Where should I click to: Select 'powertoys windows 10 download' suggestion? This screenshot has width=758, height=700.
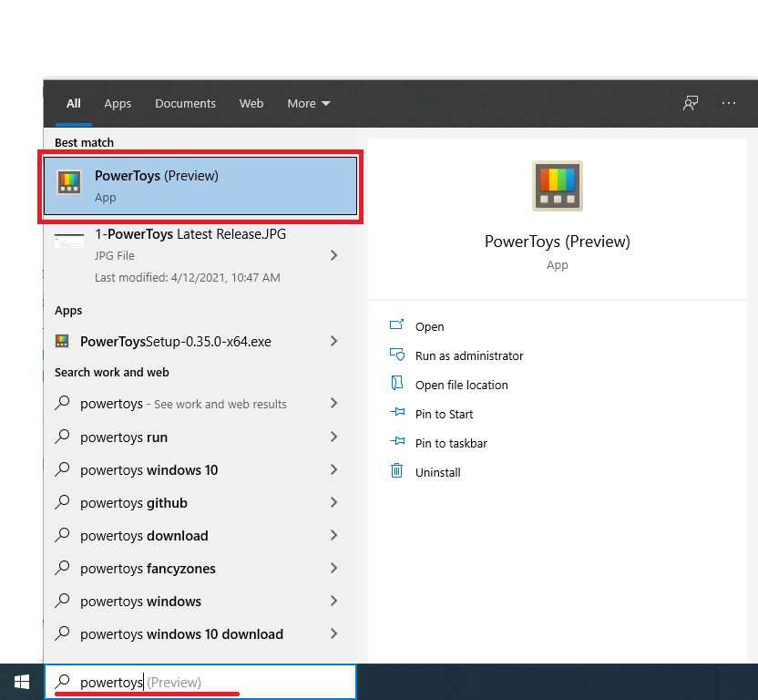(200, 634)
